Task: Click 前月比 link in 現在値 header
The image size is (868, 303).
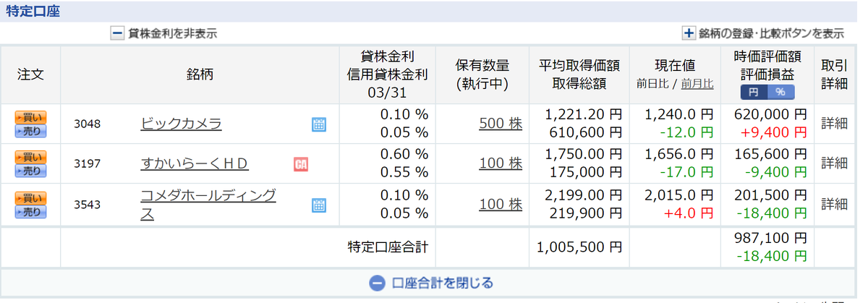Action: coord(697,84)
